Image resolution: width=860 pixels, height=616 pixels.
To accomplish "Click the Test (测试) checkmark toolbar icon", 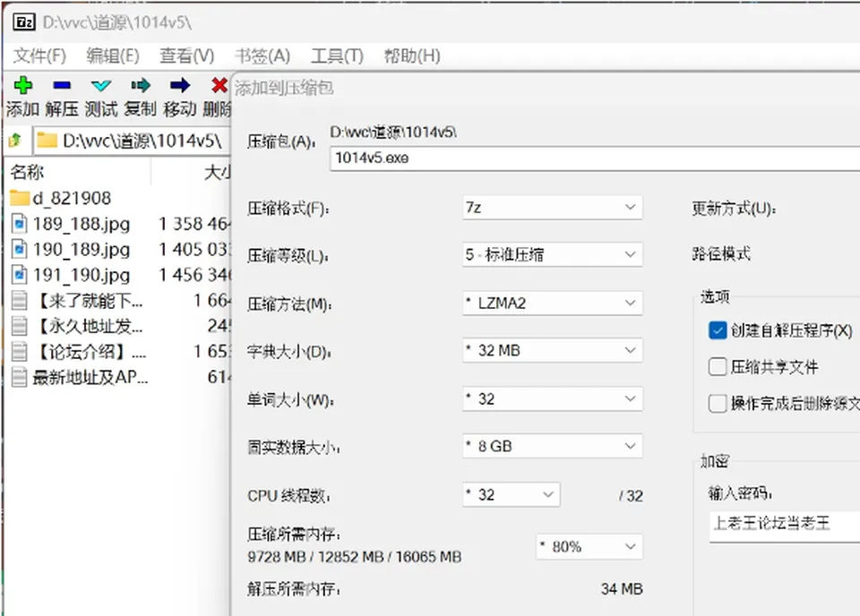I will click(101, 85).
